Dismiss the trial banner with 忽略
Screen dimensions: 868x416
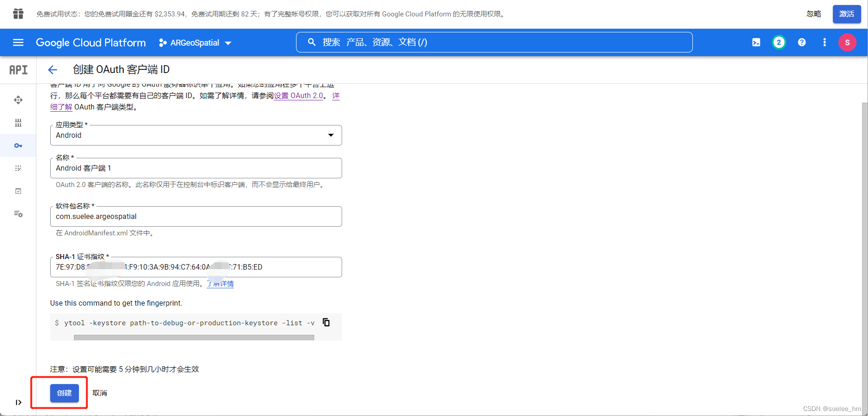(814, 14)
